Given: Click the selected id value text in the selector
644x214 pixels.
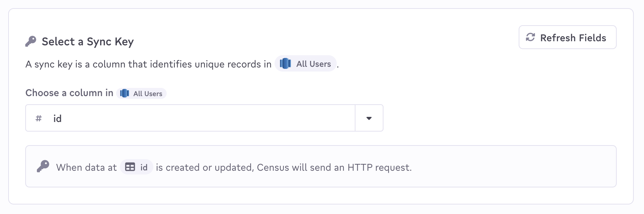Looking at the screenshot, I should click(57, 119).
